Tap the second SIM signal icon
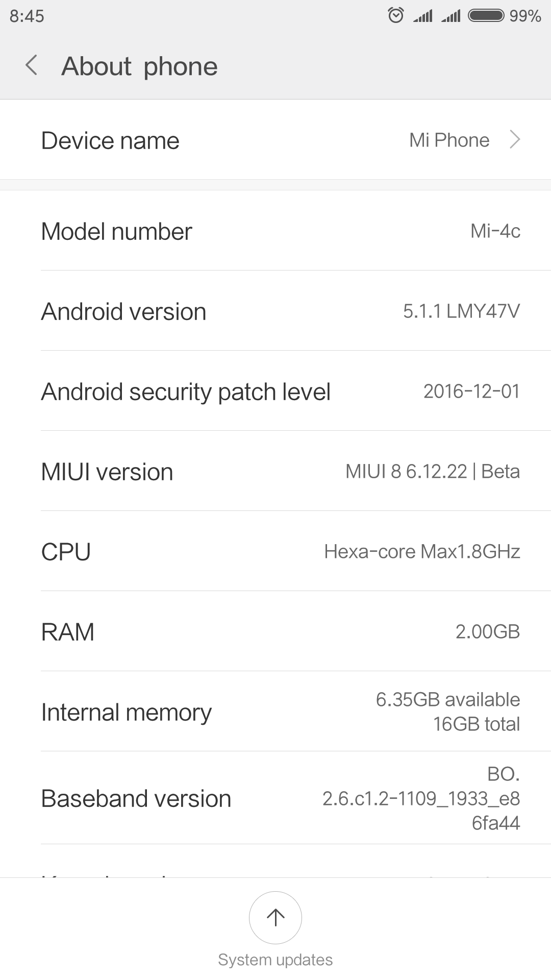Viewport: 551px width, 980px height. 451,16
